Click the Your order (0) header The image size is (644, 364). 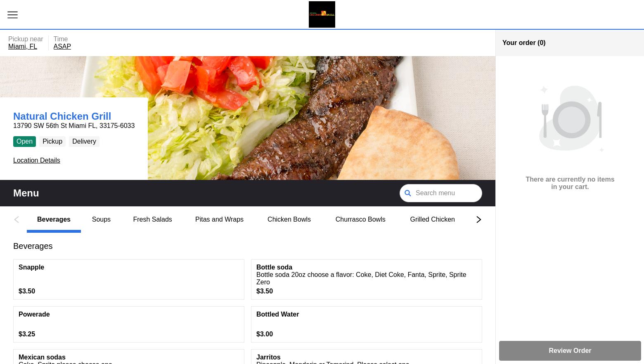524,43
